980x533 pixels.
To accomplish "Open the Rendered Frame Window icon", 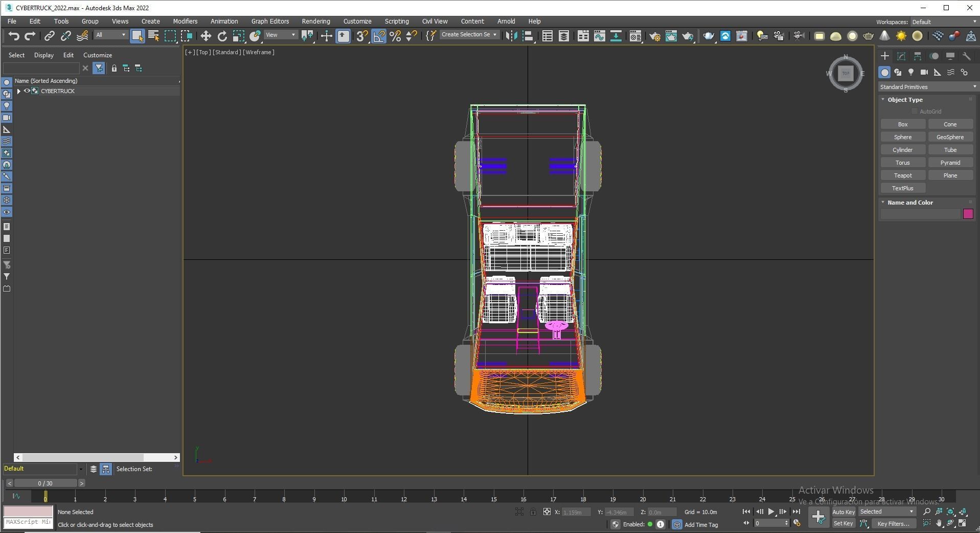I will [x=671, y=36].
